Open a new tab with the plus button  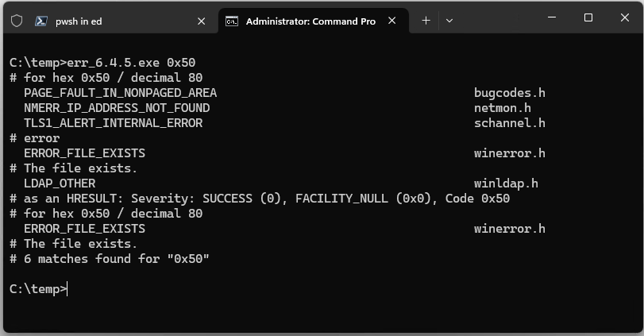pos(426,20)
